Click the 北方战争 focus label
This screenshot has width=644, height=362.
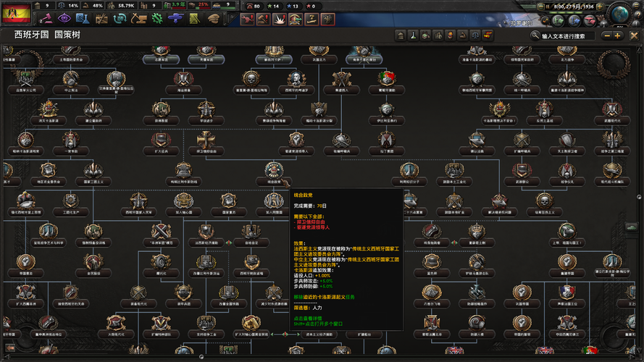tap(567, 59)
